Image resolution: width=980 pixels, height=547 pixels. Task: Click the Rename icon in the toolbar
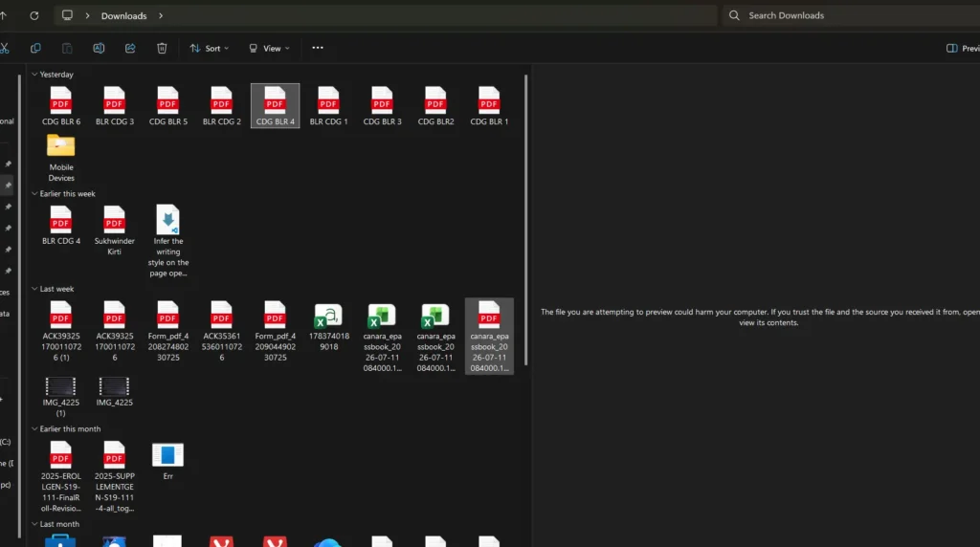(99, 48)
